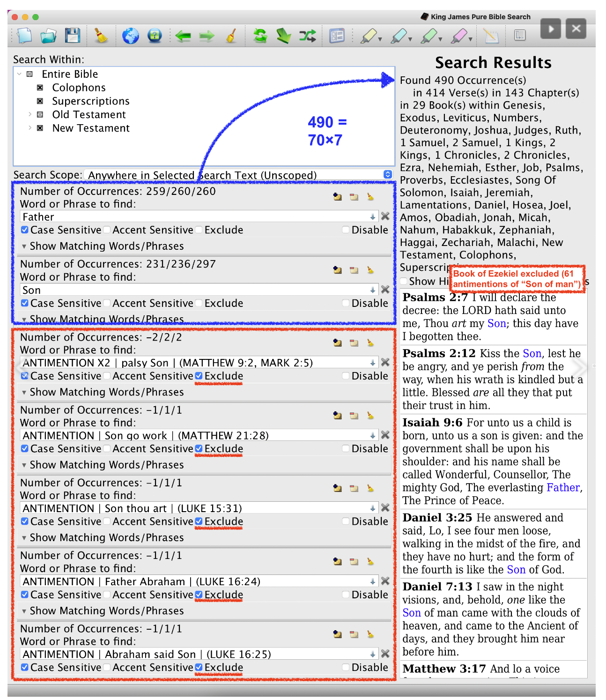Remove phrase icon in Father Abraham block
Screen dimensions: 606x700
[354, 561]
